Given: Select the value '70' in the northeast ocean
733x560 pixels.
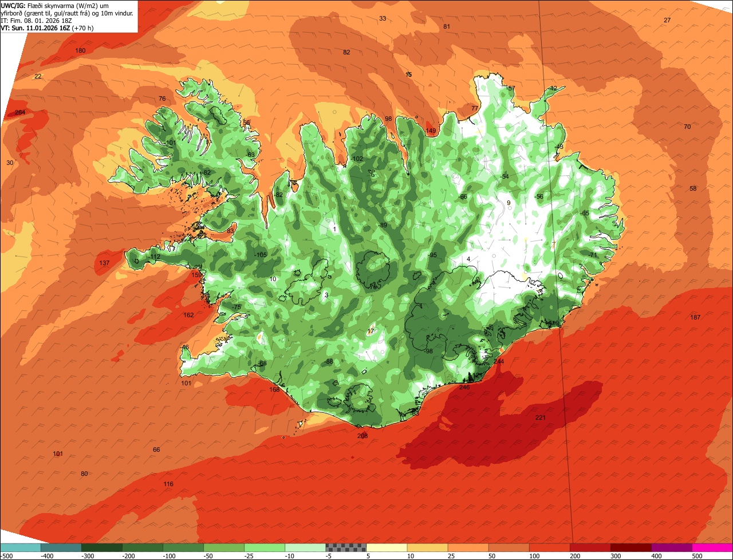Looking at the screenshot, I should (687, 127).
